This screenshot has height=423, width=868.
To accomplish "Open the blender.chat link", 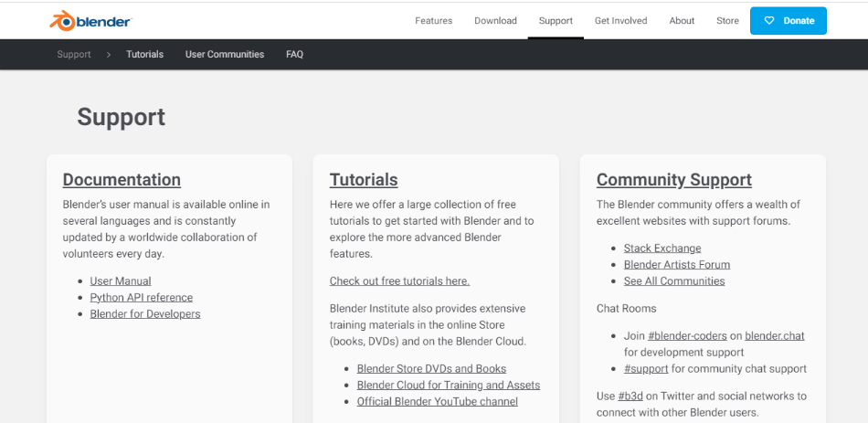I will click(x=775, y=335).
